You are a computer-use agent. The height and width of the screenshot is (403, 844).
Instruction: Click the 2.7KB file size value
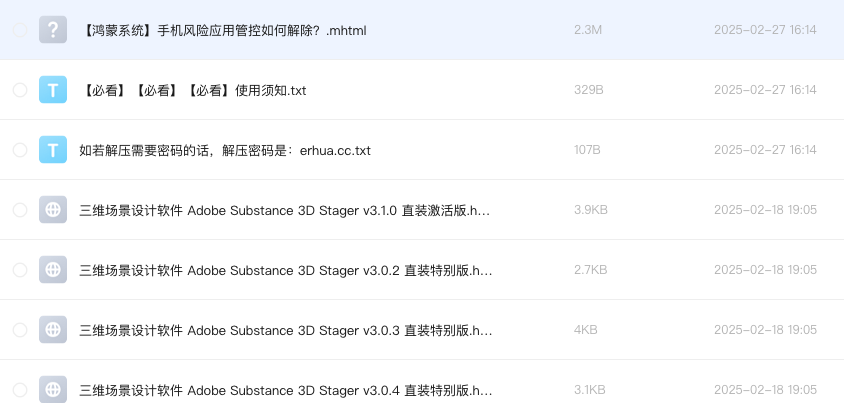590,270
